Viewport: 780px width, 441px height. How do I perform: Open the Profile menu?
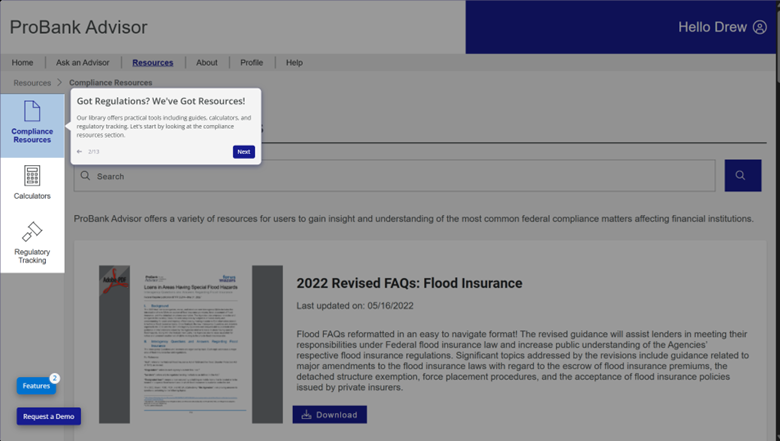(x=251, y=63)
